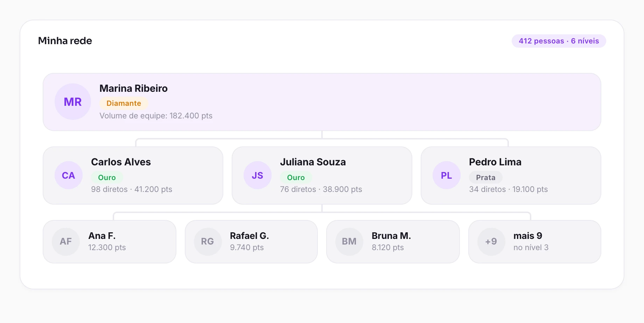Show the mais 9 no nível 3 members
Screen dimensions: 644x323
coord(535,241)
